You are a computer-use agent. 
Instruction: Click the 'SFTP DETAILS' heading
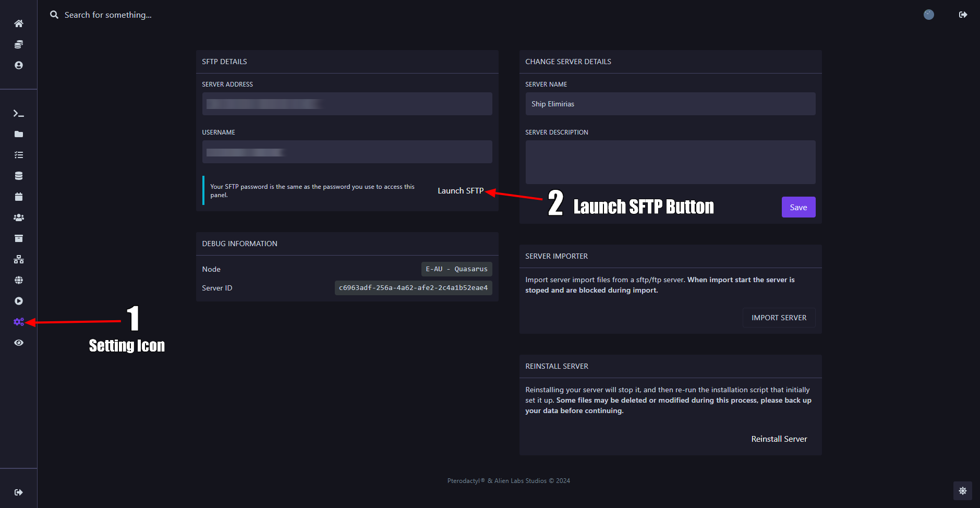point(224,62)
